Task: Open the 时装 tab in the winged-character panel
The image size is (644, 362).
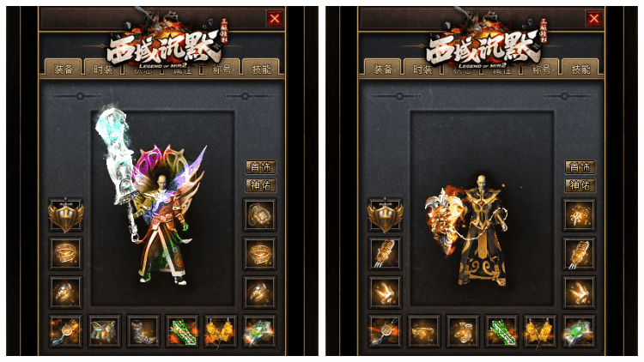Action: (103, 68)
